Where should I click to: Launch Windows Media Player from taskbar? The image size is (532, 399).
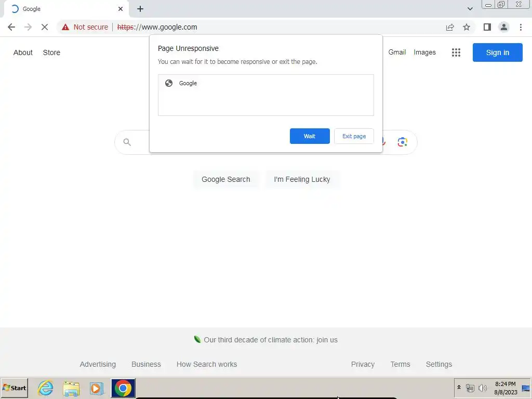point(97,388)
